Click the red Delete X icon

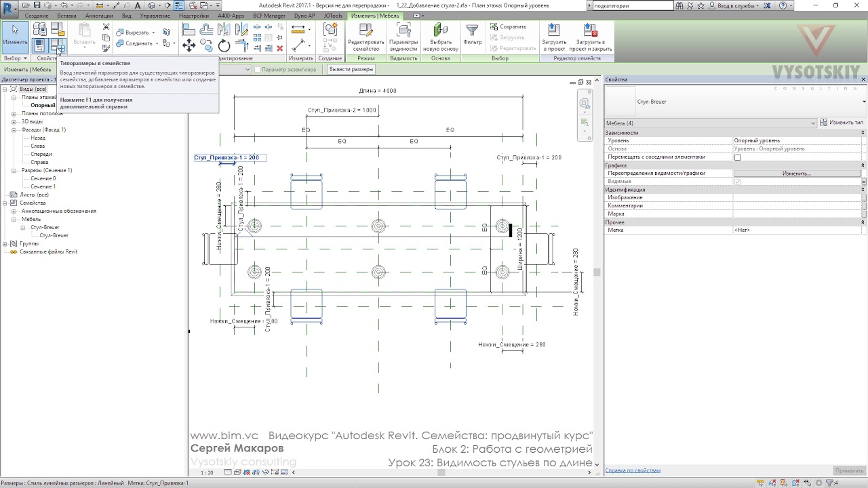click(x=279, y=48)
